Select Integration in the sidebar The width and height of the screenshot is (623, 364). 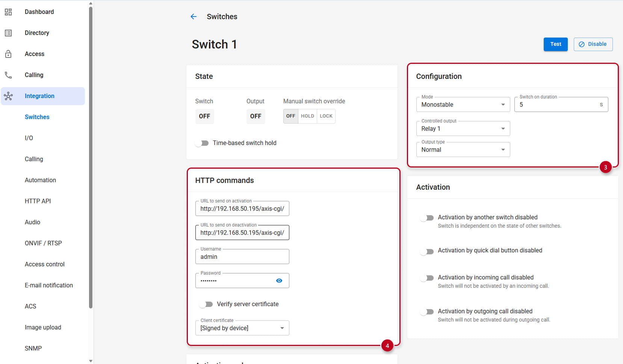pos(43,96)
